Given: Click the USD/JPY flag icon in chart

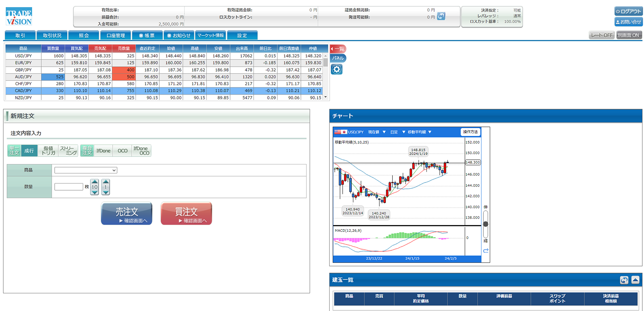Looking at the screenshot, I should 340,132.
